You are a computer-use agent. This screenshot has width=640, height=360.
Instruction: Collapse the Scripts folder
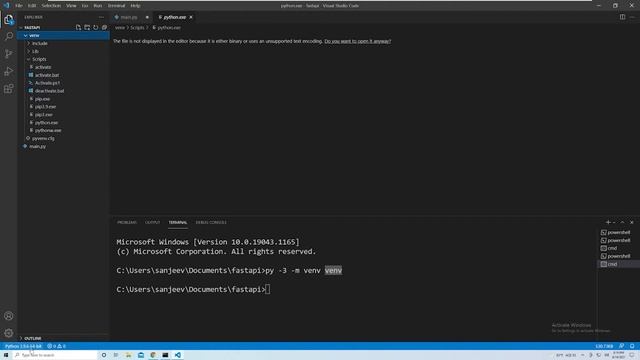point(64,59)
